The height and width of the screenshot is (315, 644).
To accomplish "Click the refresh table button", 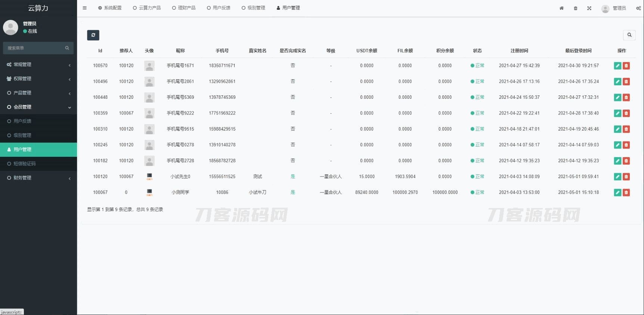I will pyautogui.click(x=93, y=35).
